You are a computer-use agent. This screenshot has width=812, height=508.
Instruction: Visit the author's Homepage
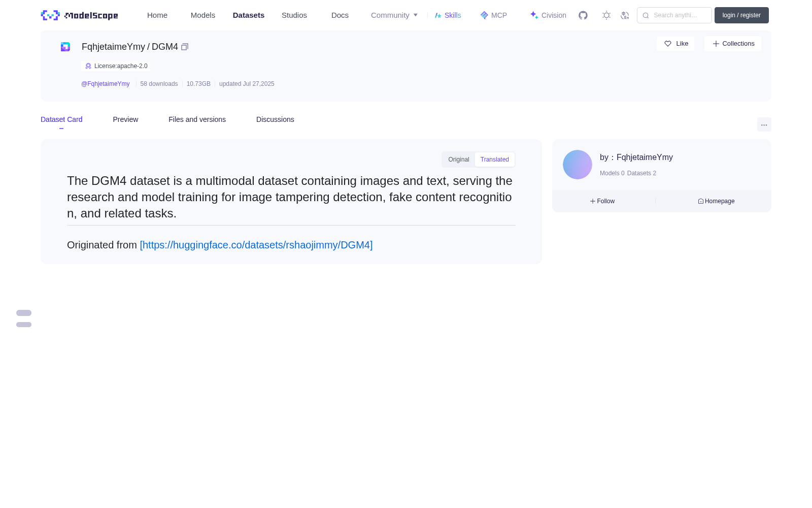(x=716, y=201)
